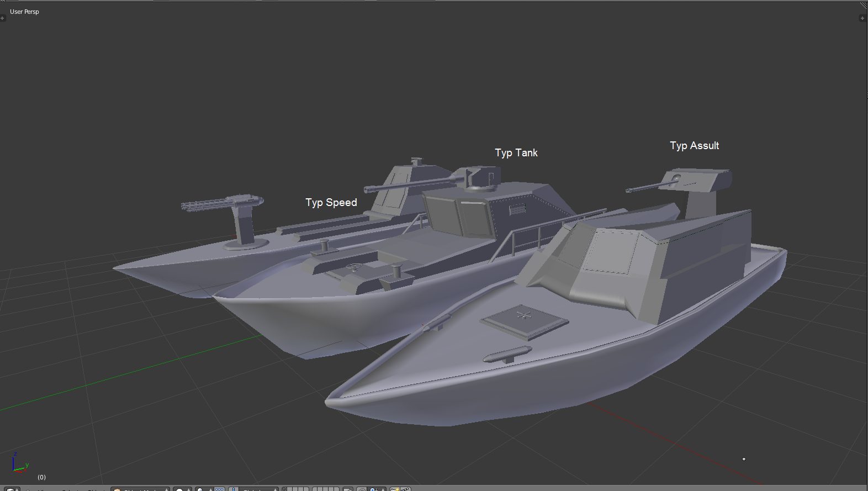Click the Typ Tank text label
The image size is (868, 491).
coord(516,153)
